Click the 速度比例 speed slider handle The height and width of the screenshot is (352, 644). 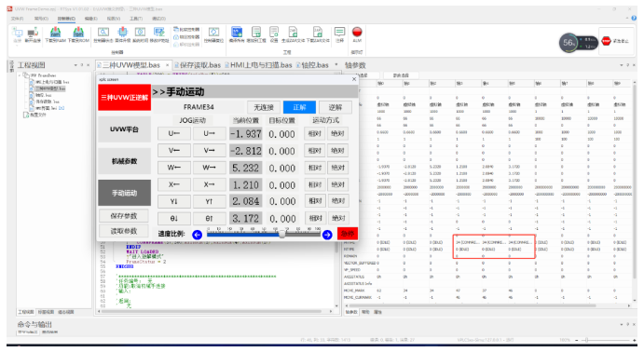point(281,235)
